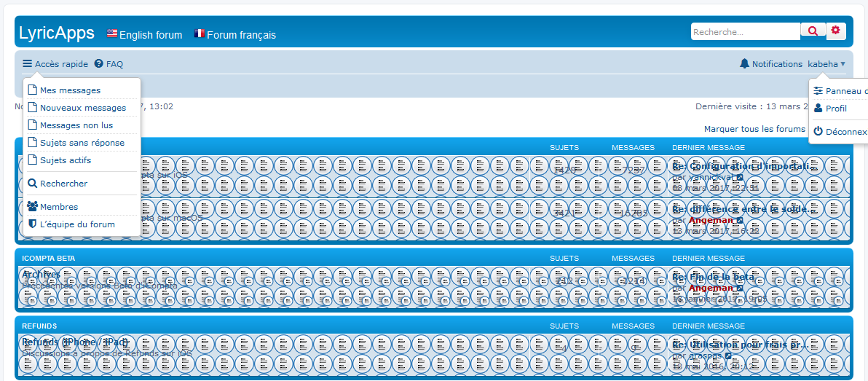The width and height of the screenshot is (868, 381).
Task: Switch to Forum français flag link
Action: [x=200, y=34]
